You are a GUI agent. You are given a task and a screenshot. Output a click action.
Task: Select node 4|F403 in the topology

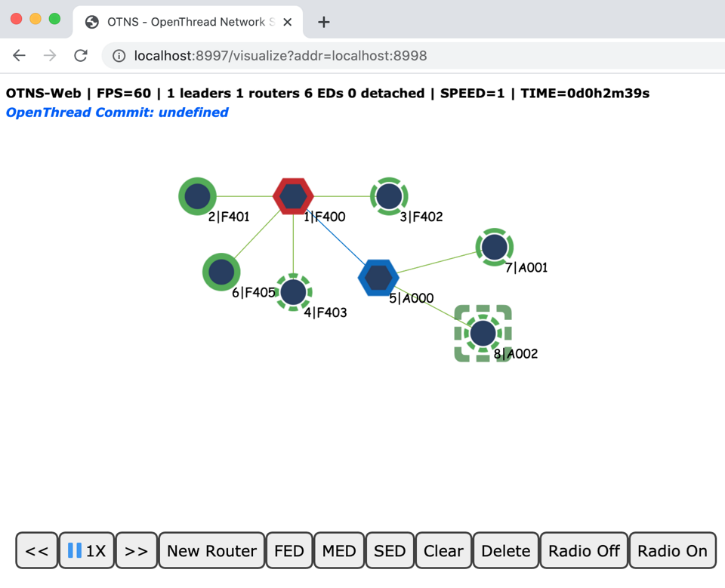click(293, 292)
